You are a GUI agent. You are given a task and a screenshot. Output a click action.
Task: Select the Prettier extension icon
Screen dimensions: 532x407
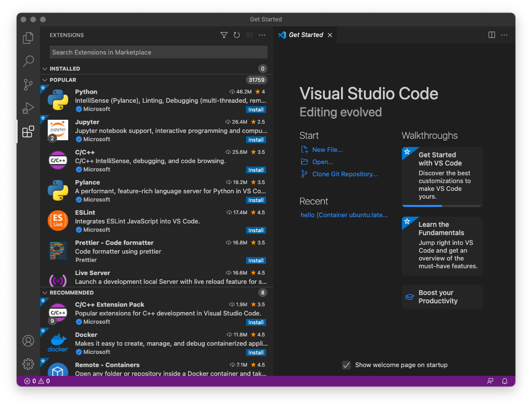(58, 251)
